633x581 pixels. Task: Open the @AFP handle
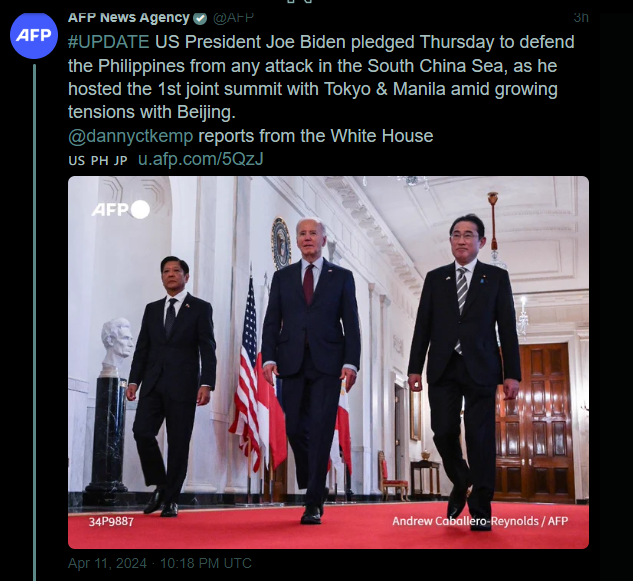(x=233, y=18)
